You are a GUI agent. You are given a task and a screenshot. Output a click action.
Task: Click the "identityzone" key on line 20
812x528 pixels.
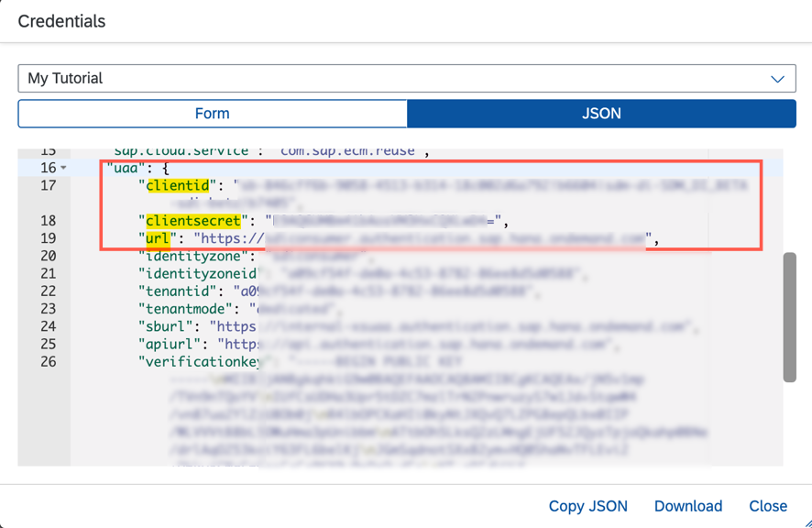click(x=193, y=256)
